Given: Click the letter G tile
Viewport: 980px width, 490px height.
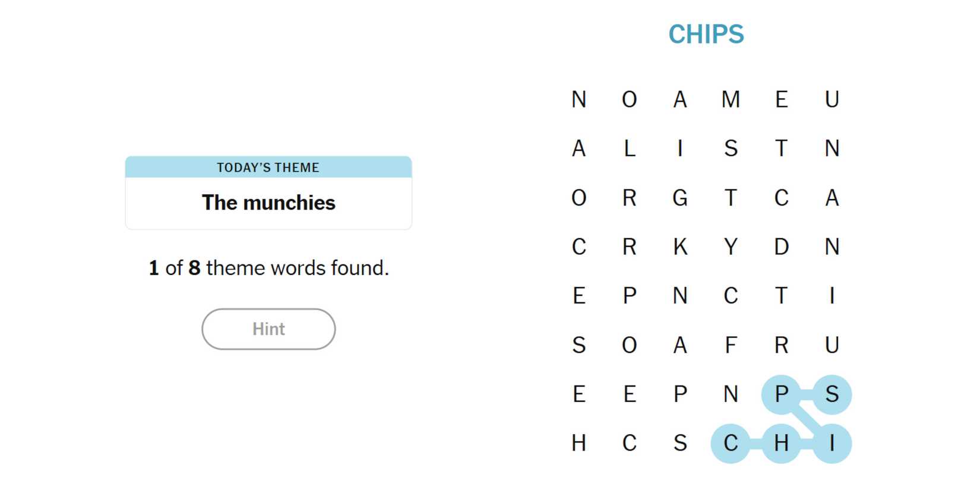Looking at the screenshot, I should 680,198.
